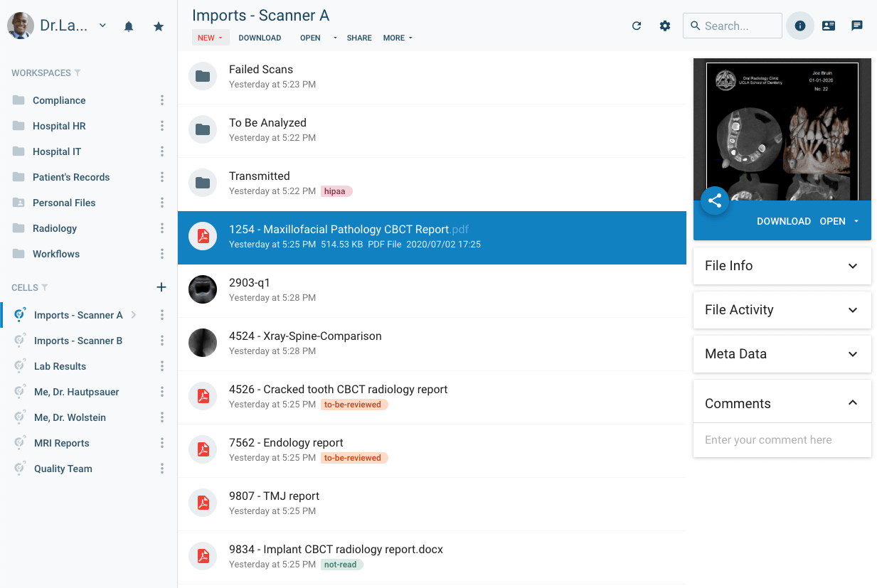Click the 2903-q1 scan thumbnail
This screenshot has width=877, height=588.
pyautogui.click(x=203, y=289)
